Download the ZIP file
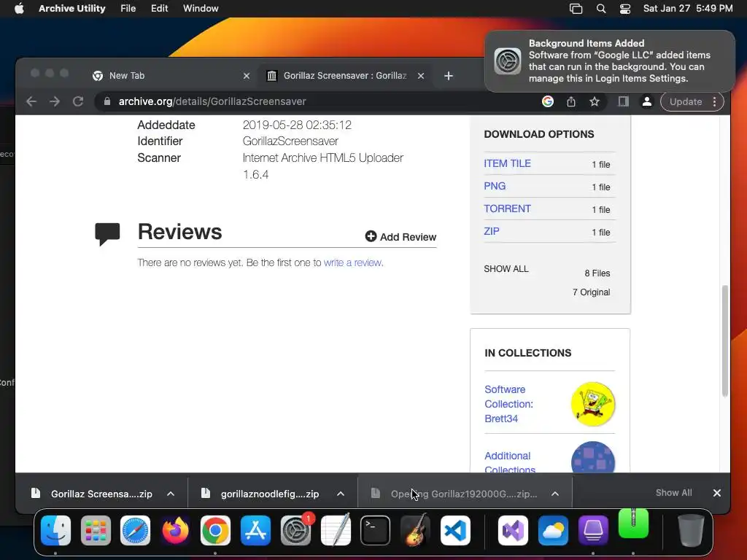The width and height of the screenshot is (747, 560). coord(491,231)
